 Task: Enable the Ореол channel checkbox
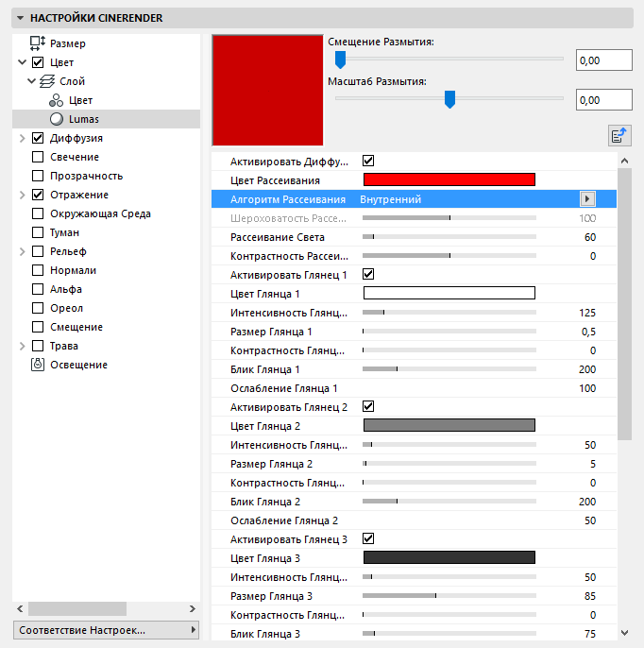click(x=38, y=308)
